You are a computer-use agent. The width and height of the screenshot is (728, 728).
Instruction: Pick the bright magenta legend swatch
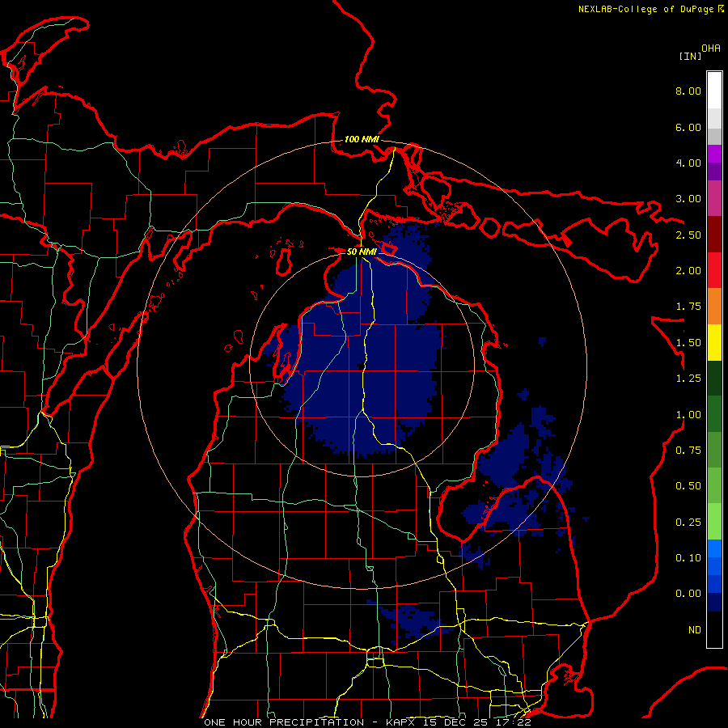714,154
